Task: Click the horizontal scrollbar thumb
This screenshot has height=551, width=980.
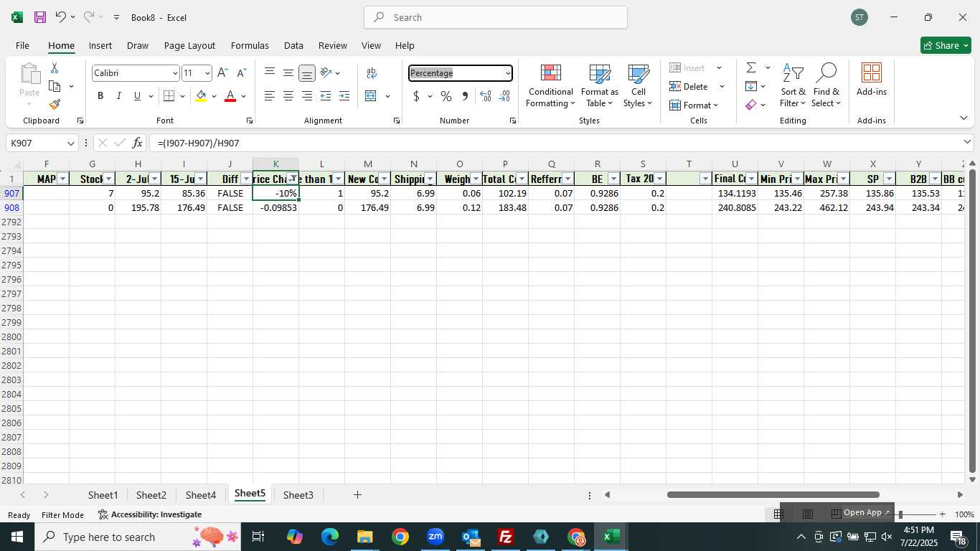Action: point(773,495)
